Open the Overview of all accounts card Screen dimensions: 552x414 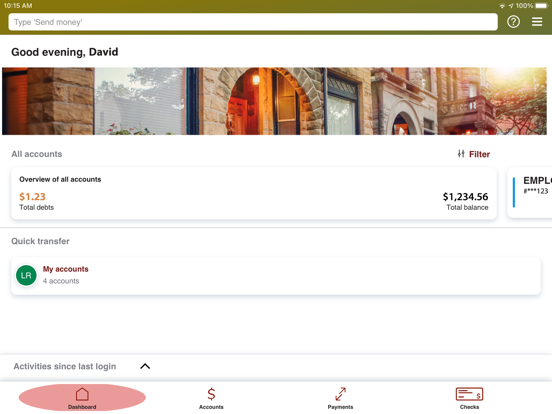[x=253, y=193]
